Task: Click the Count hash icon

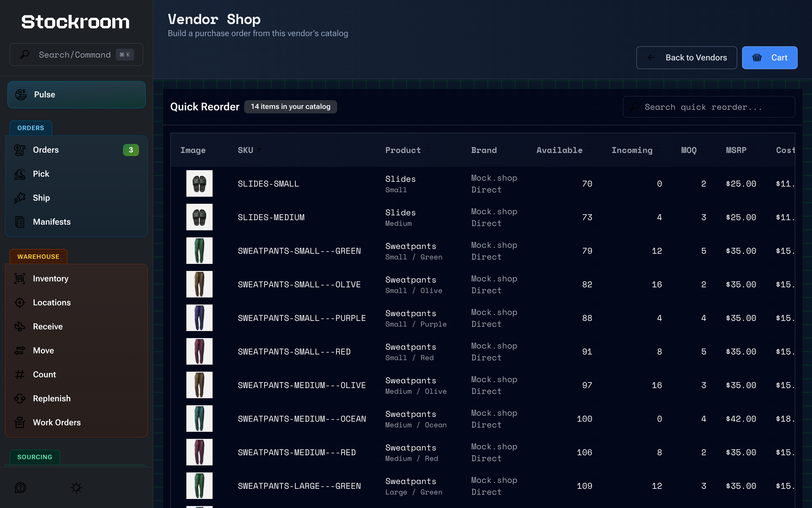Action: (x=20, y=374)
